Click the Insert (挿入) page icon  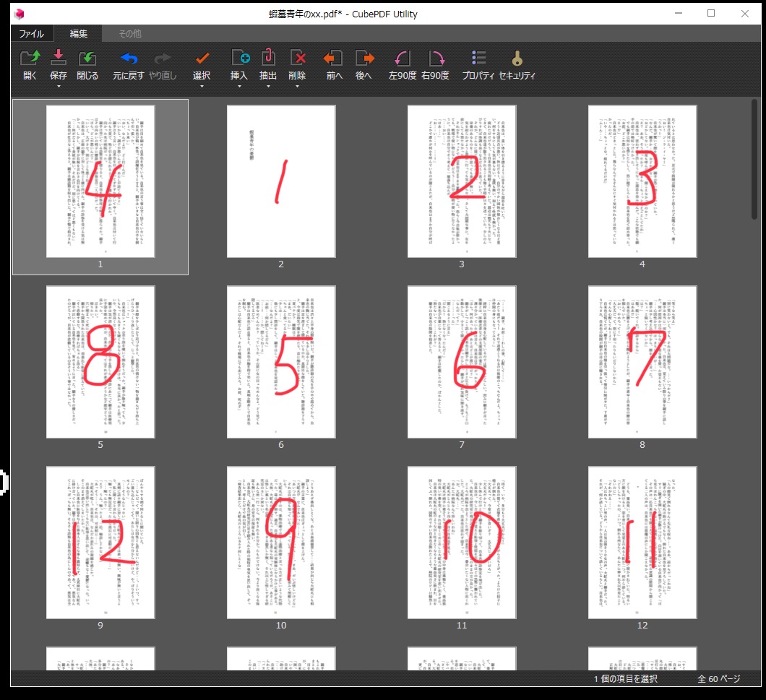pos(239,58)
